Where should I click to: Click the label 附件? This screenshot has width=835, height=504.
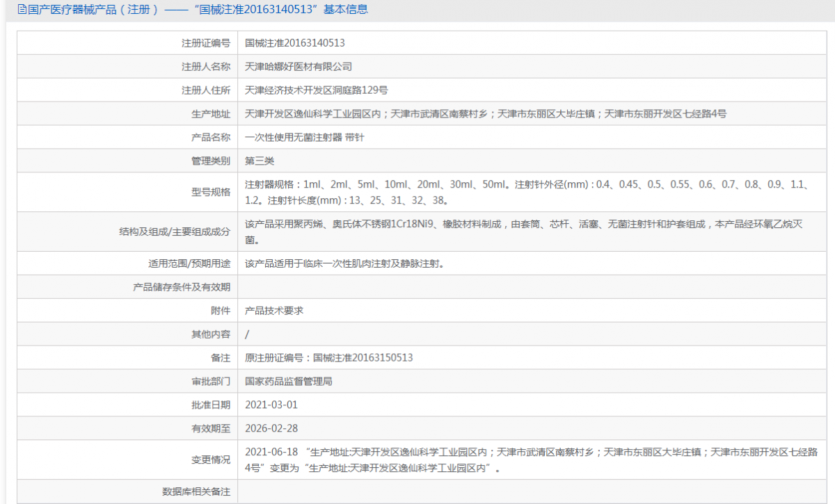tap(221, 311)
